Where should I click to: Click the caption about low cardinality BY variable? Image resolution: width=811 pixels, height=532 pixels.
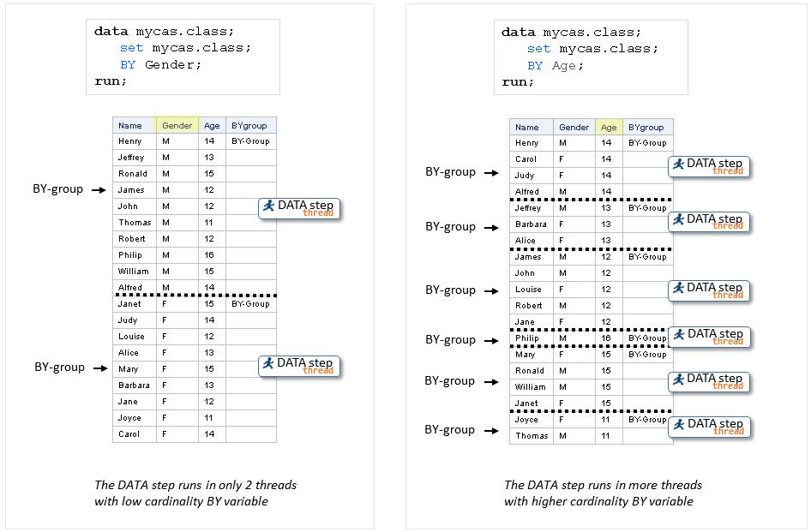(195, 493)
